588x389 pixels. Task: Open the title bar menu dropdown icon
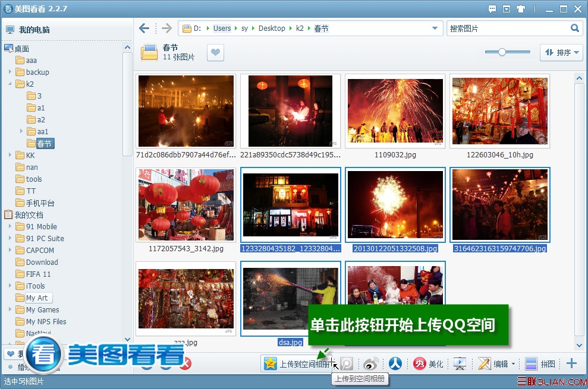[506, 9]
